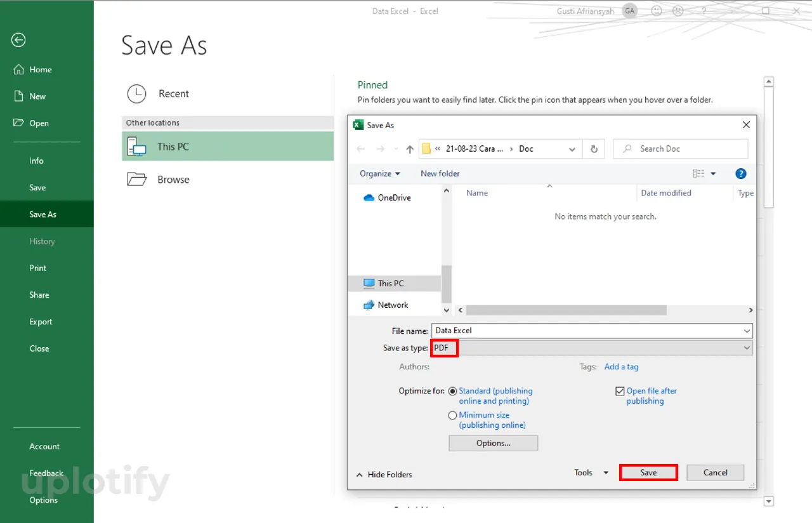
Task: Click the Open folder icon in sidebar
Action: [19, 122]
